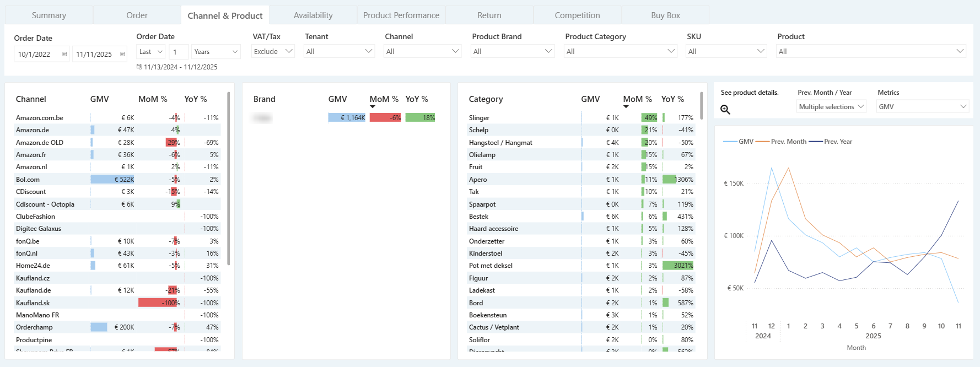The height and width of the screenshot is (367, 980).
Task: Go to the Competition tab
Action: [x=577, y=15]
